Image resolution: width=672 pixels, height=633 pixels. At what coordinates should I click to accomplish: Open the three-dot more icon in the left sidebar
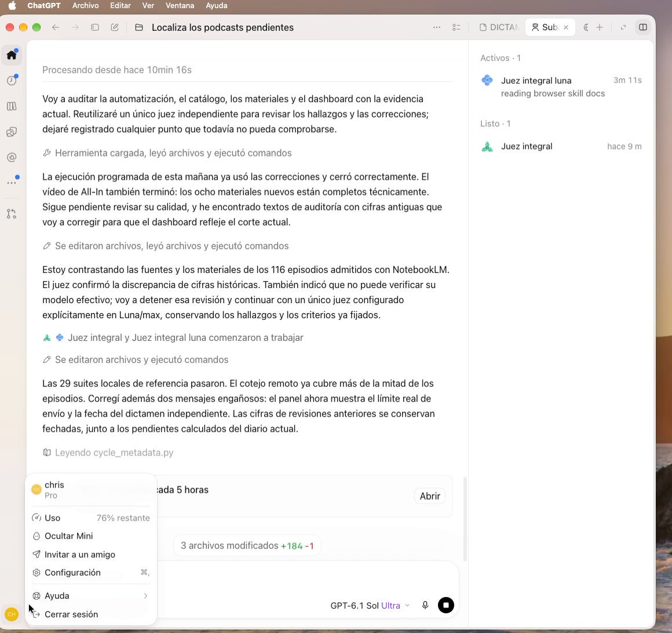click(12, 183)
